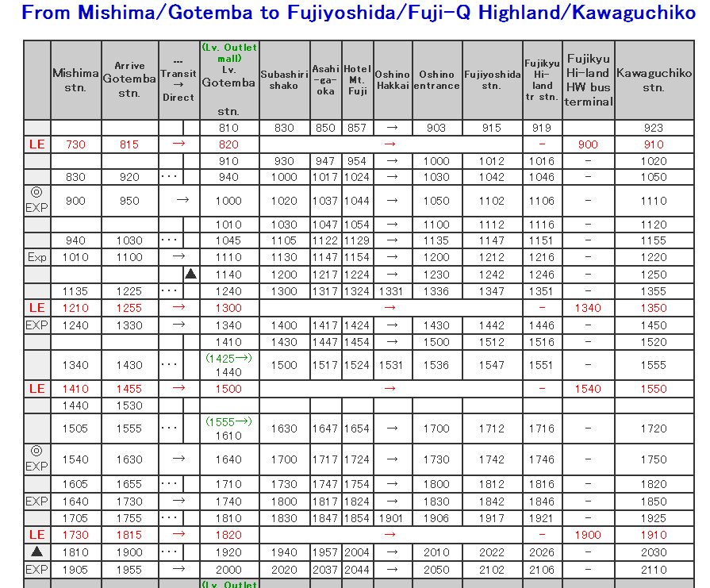Select the '923' Kawaguchiko arrival time

pos(654,128)
